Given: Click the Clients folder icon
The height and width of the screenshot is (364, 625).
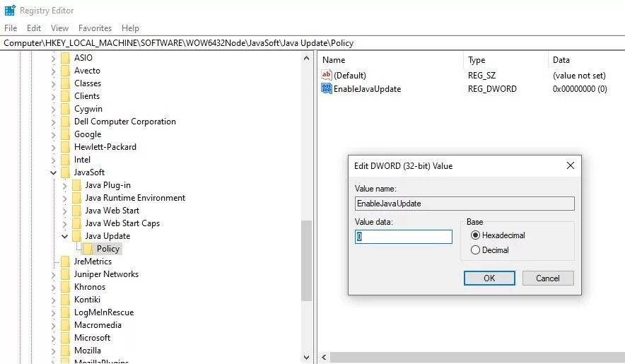Looking at the screenshot, I should [x=65, y=96].
